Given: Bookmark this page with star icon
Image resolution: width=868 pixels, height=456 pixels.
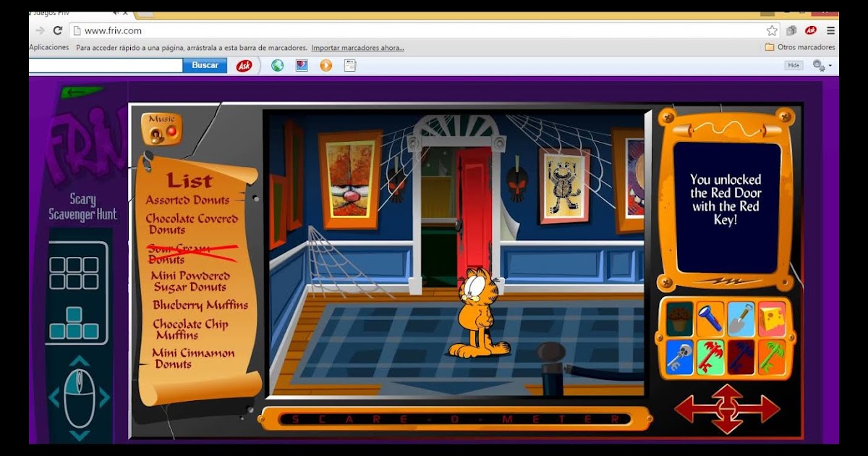Looking at the screenshot, I should point(772,30).
